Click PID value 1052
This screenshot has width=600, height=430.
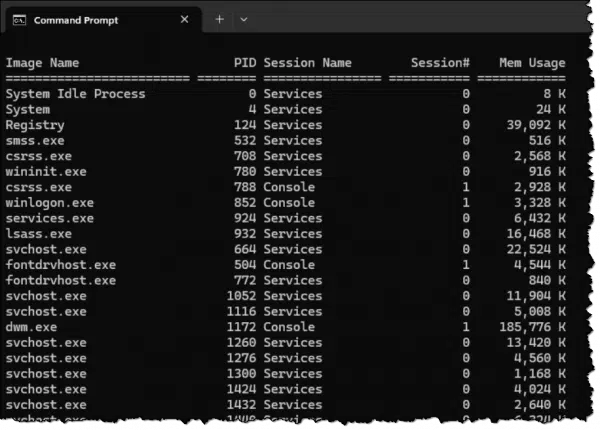[x=241, y=296]
